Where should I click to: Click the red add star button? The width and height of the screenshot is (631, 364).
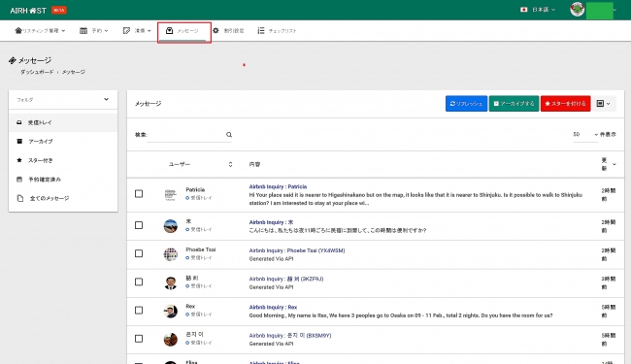tap(565, 103)
